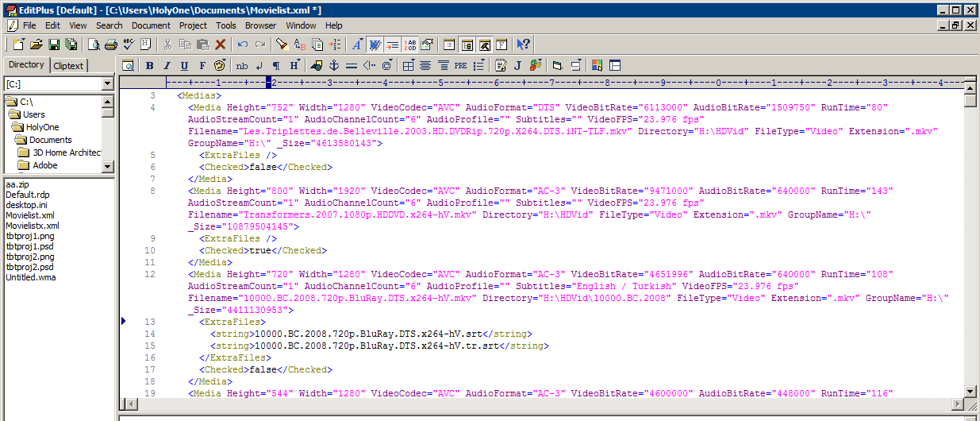Click the Font 'F' HTML toolbar icon
The height and width of the screenshot is (421, 980).
[202, 65]
